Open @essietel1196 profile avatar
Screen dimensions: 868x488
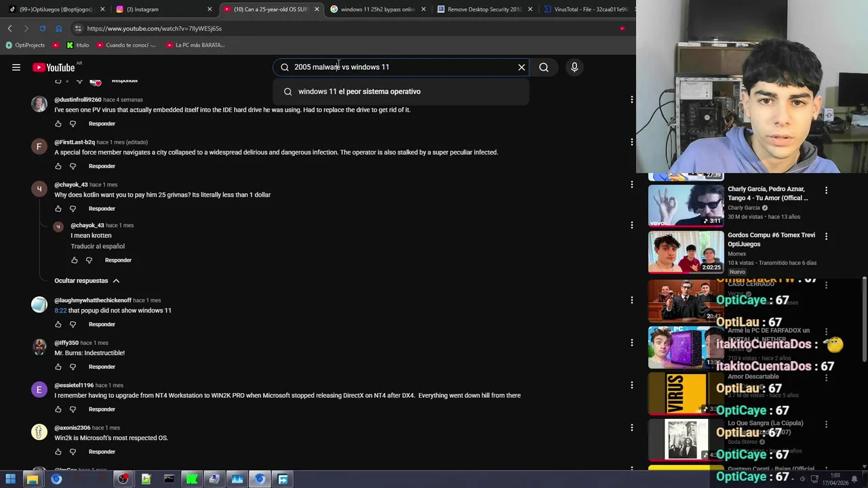(x=39, y=390)
